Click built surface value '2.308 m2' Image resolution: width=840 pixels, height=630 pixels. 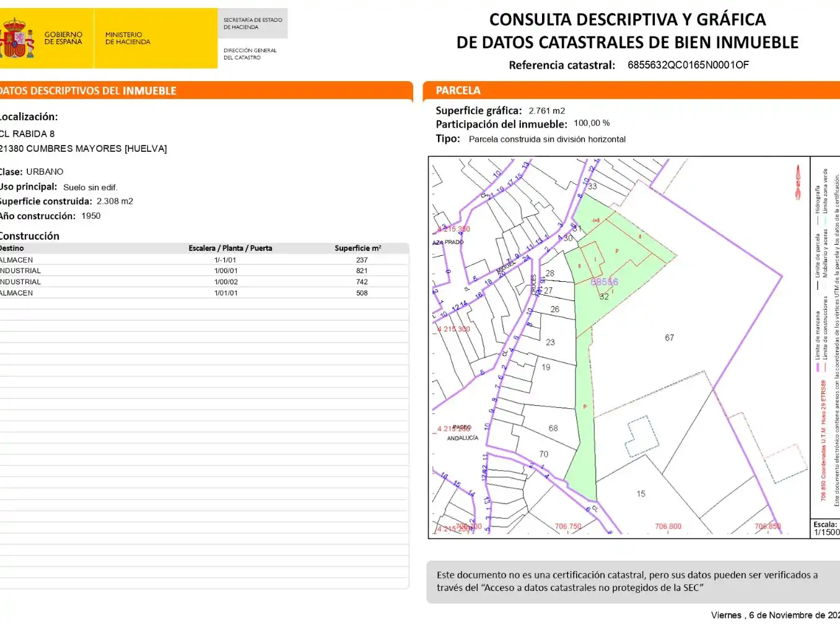click(115, 201)
